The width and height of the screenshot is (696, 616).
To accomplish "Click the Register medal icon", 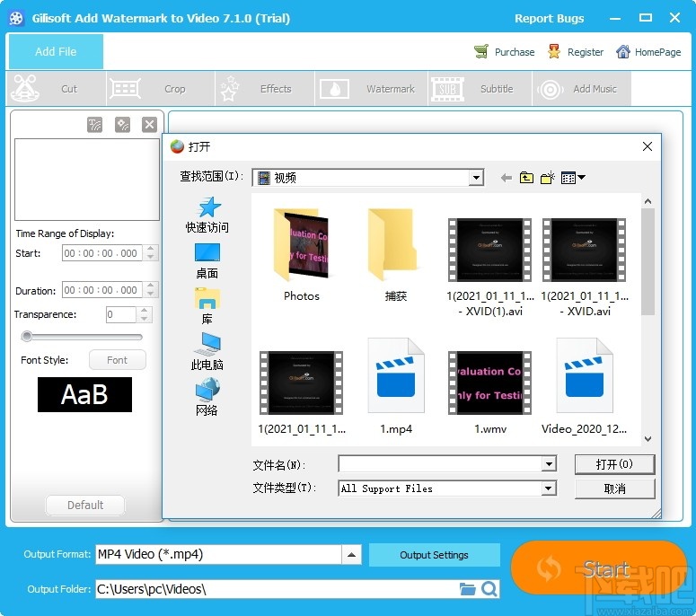I will [553, 51].
